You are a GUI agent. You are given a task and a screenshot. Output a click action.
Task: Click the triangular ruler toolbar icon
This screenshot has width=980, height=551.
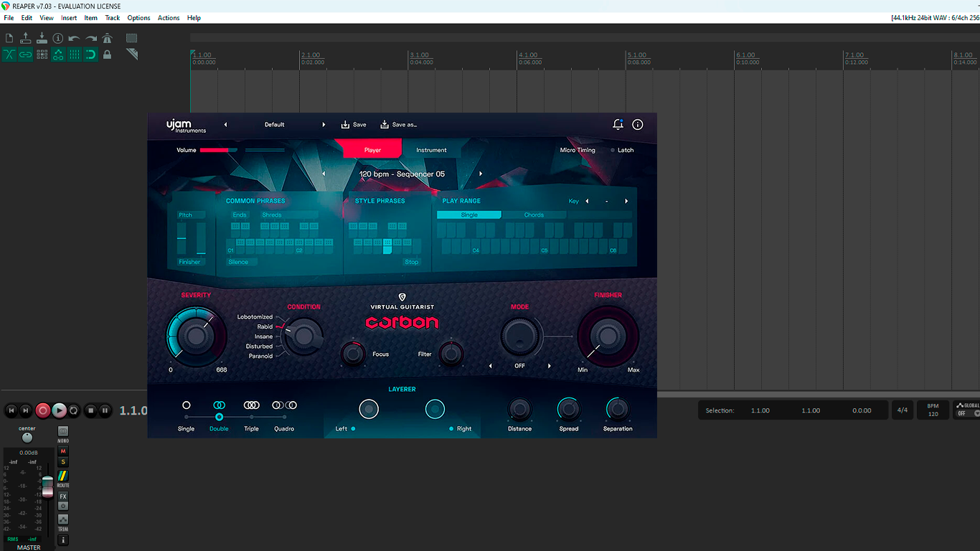coord(132,55)
